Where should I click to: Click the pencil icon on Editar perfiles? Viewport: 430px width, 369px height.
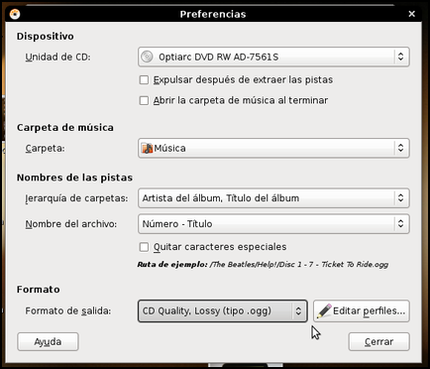pyautogui.click(x=324, y=311)
